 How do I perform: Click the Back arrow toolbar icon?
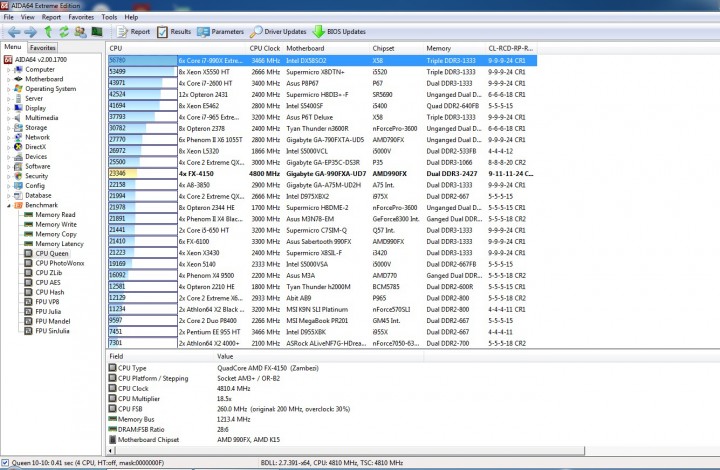coord(14,32)
